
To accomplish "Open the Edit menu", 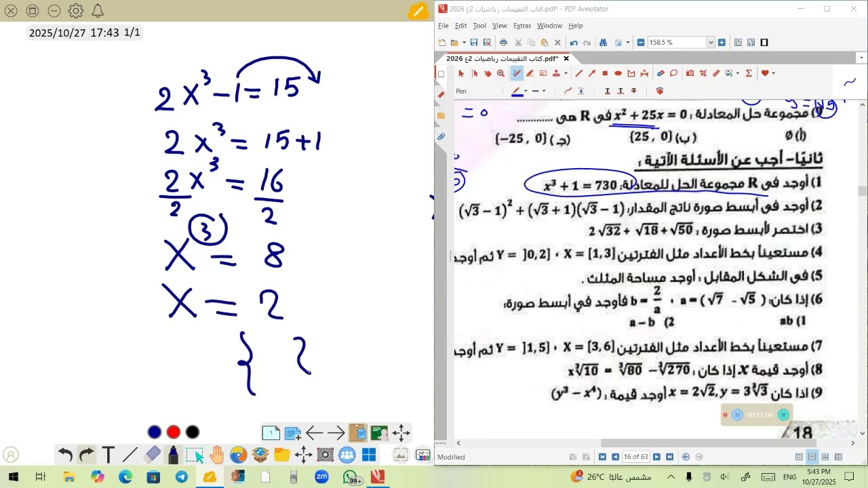I will click(460, 26).
